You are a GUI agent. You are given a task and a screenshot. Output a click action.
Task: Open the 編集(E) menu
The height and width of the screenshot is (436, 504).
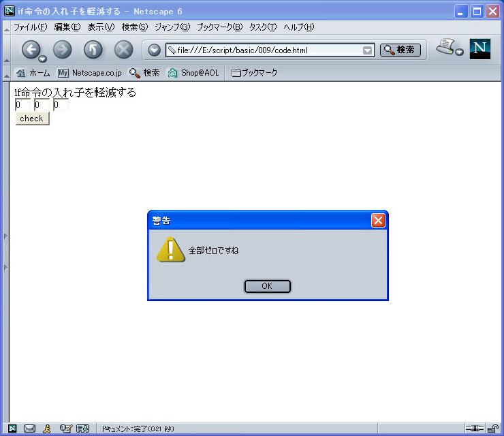67,27
